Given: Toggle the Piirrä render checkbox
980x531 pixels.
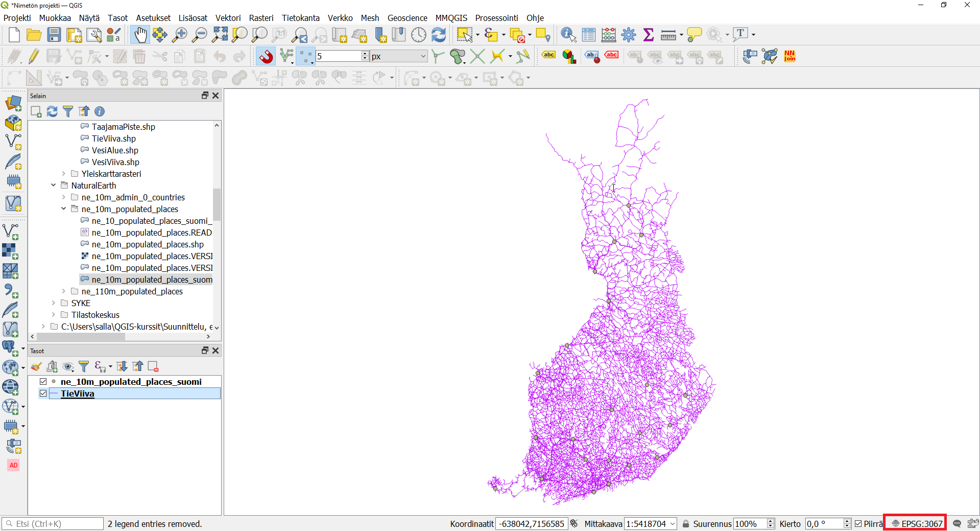Looking at the screenshot, I should tap(858, 524).
